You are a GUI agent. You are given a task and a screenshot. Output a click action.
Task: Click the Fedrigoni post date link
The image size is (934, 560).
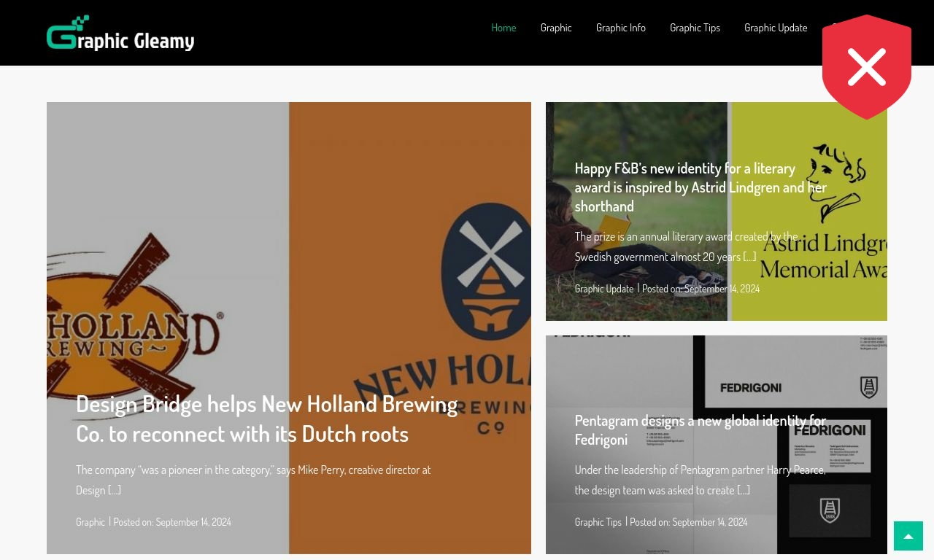point(709,522)
